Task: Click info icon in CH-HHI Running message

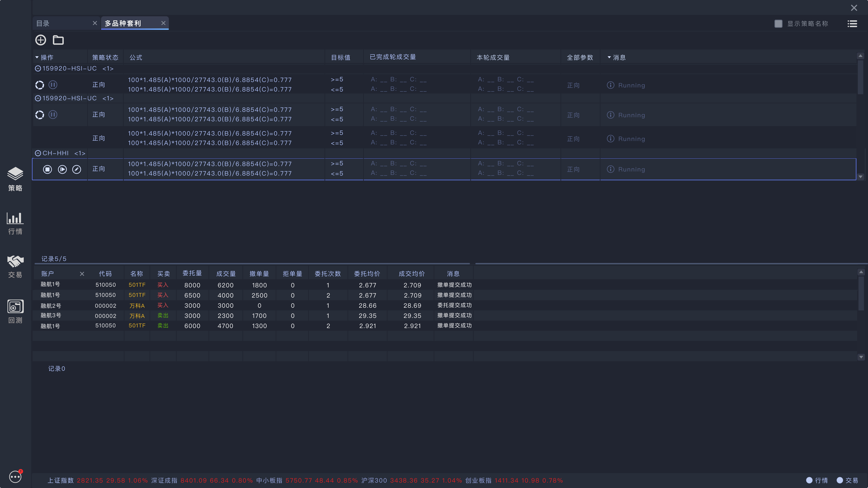Action: [x=611, y=169]
